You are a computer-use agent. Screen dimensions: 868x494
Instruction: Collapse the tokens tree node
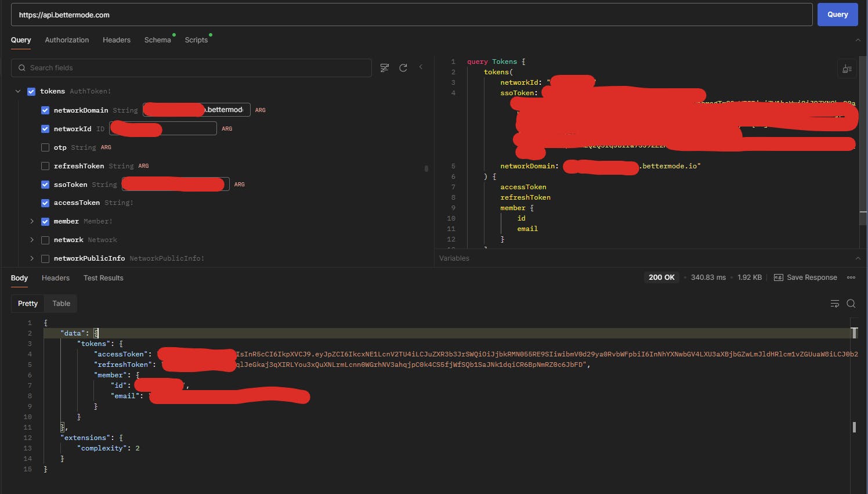pyautogui.click(x=18, y=91)
